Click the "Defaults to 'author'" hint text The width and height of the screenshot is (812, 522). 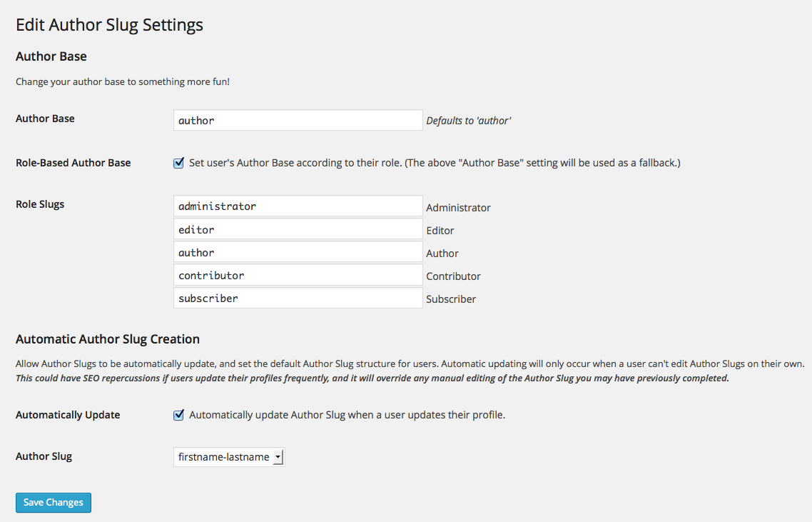pos(468,121)
